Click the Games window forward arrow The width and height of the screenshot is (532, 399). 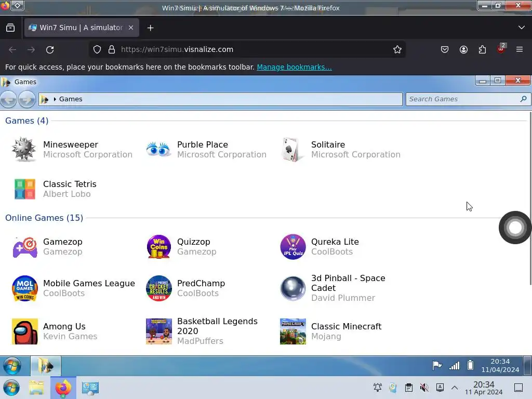[27, 99]
